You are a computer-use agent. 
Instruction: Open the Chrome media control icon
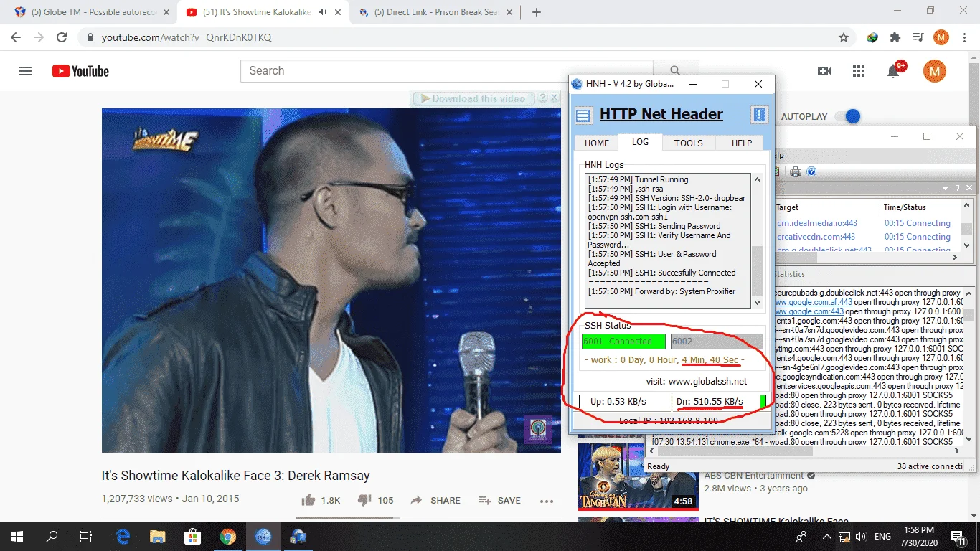[x=918, y=37]
